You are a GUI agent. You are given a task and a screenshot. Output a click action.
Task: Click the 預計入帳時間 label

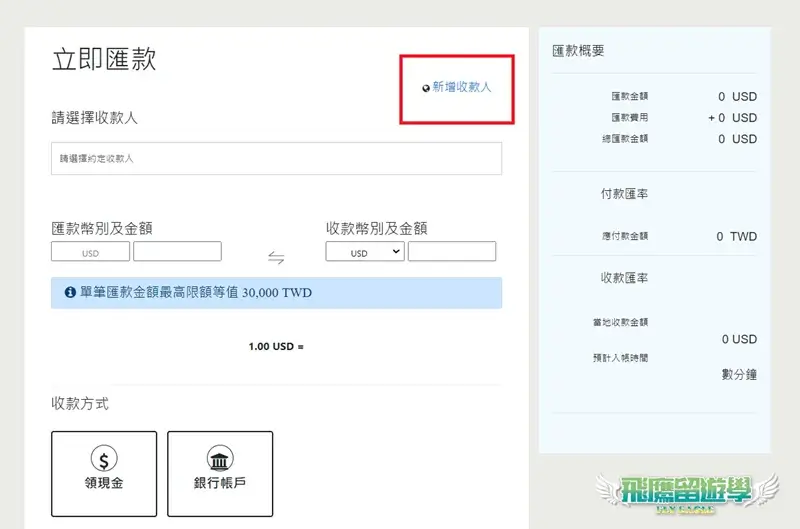[620, 358]
